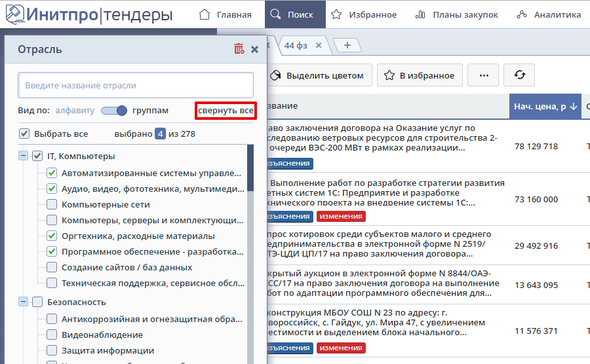590x364 pixels.
Task: Close the 44 фз tab
Action: (319, 45)
